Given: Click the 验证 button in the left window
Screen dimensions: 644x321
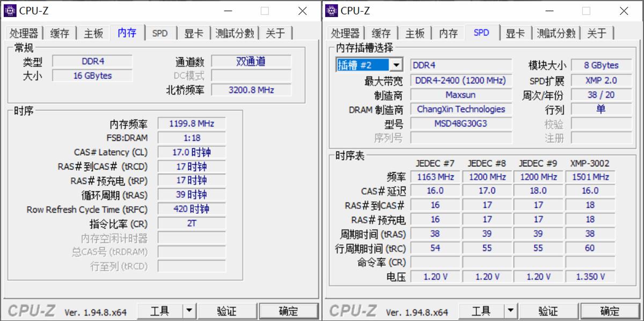Looking at the screenshot, I should (226, 311).
